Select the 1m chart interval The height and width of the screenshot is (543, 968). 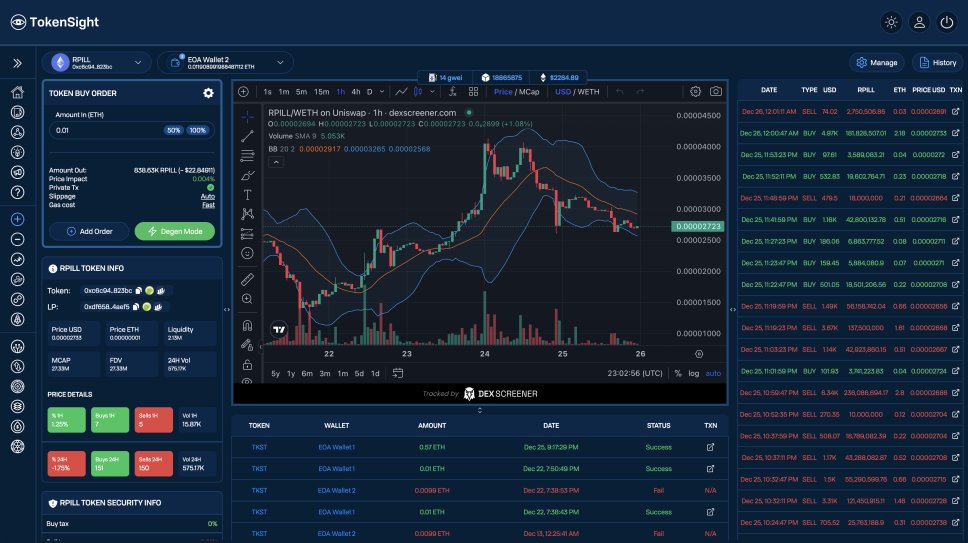284,92
